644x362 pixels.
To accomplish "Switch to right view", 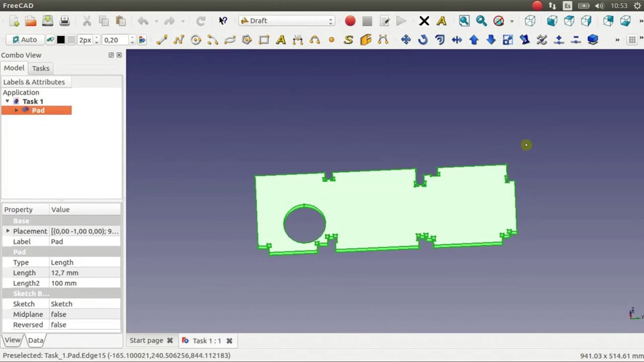I will point(586,21).
